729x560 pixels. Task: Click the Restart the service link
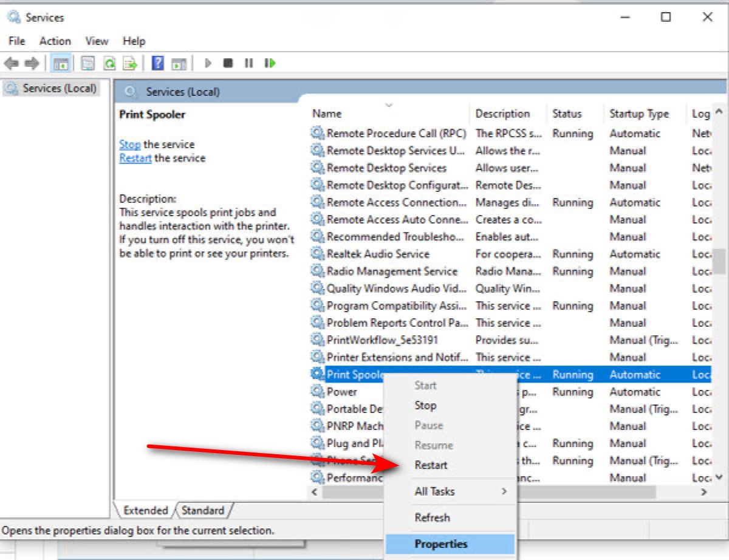click(x=135, y=158)
